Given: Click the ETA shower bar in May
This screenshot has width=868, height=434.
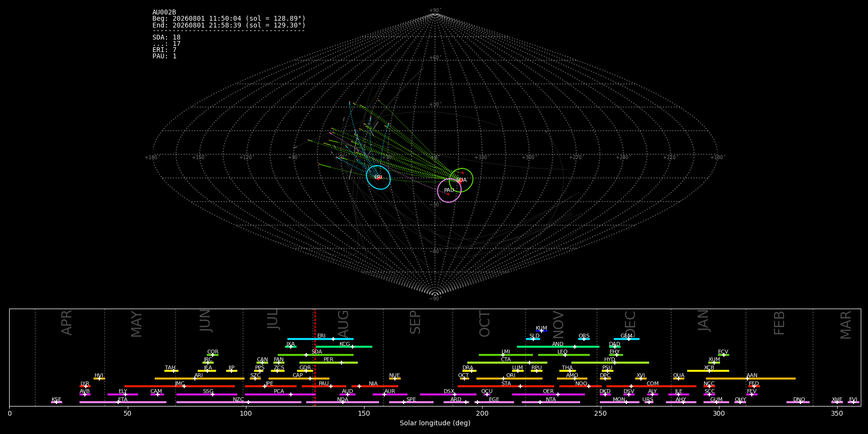Looking at the screenshot, I should point(123,402).
